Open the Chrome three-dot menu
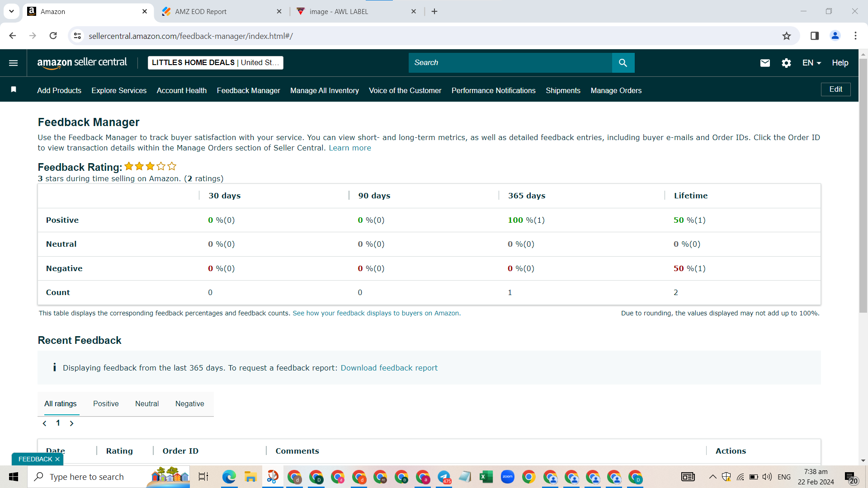The height and width of the screenshot is (488, 868). tap(855, 36)
